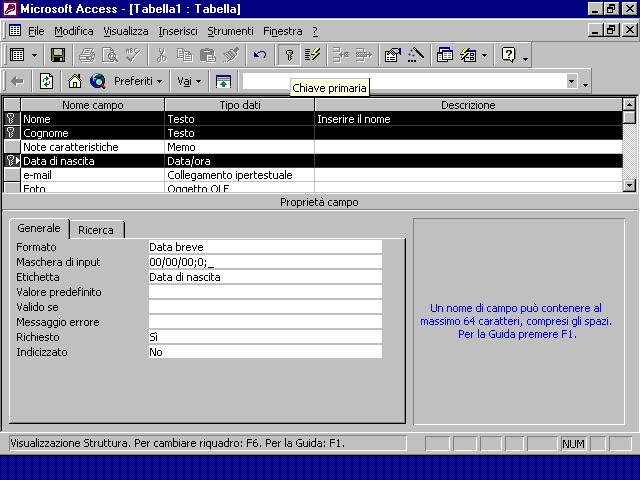640x480 pixels.
Task: Toggle the primary key button
Action: tap(289, 55)
